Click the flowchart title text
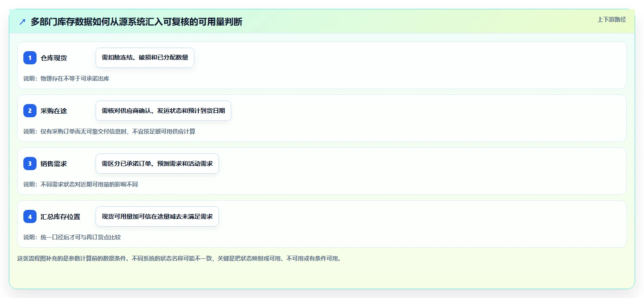 coord(137,22)
